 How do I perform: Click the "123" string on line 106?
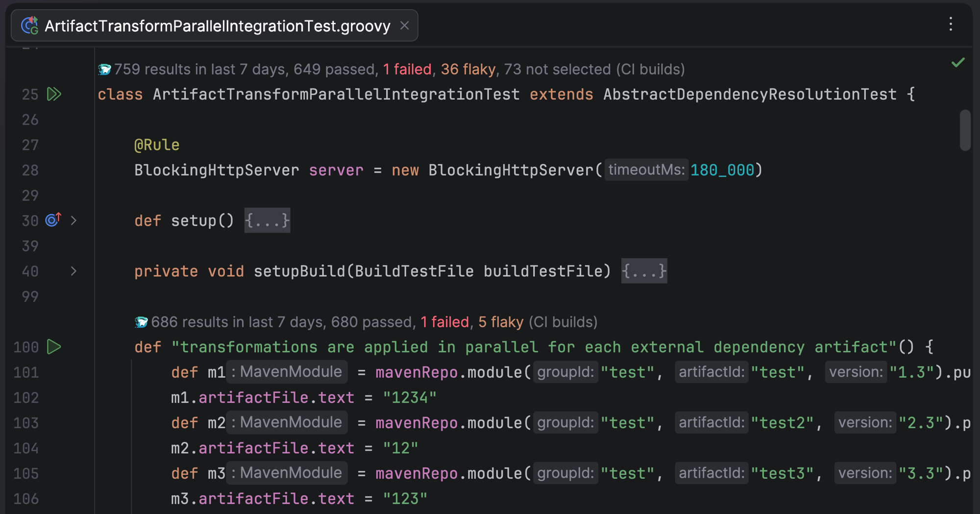point(405,498)
